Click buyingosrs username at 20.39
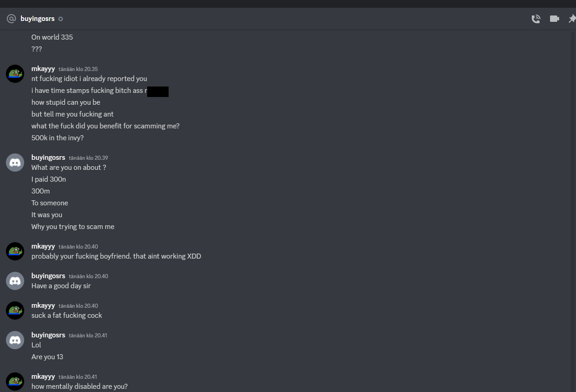576x392 pixels. click(x=48, y=158)
